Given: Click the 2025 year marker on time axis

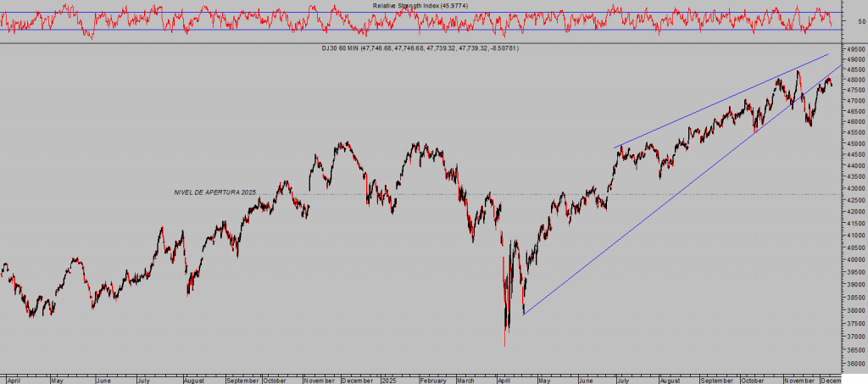Looking at the screenshot, I should point(388,380).
